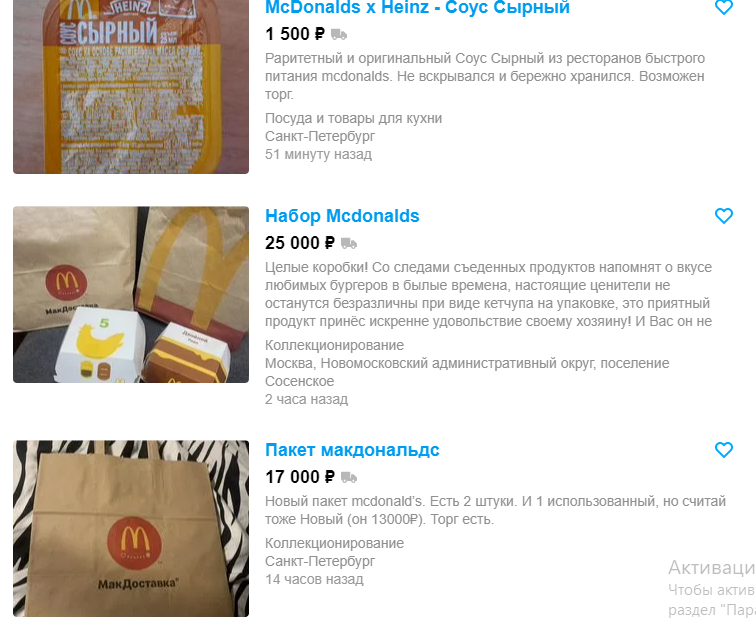View the McDonalds boxes and bags photo
756x629 pixels.
[x=131, y=294]
